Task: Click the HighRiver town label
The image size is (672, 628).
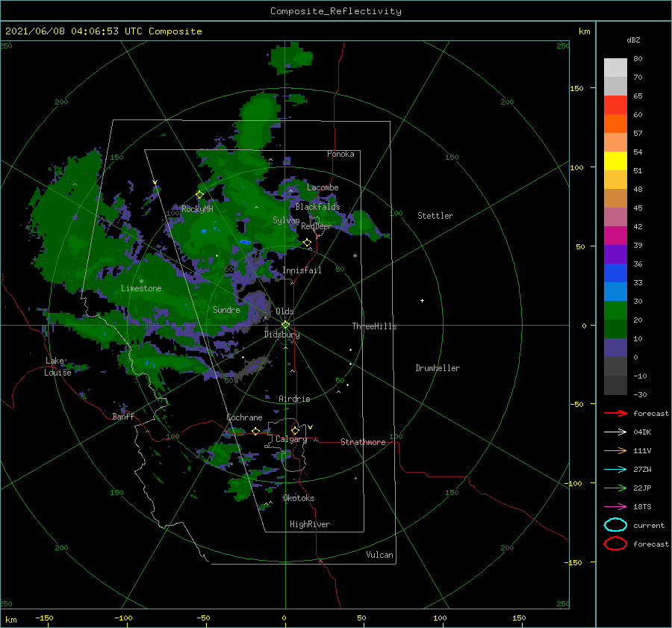Action: coord(310,524)
